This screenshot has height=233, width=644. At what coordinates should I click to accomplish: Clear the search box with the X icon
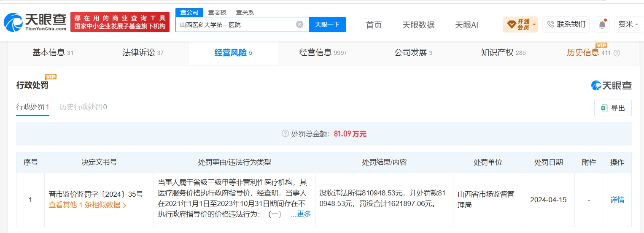[x=299, y=24]
